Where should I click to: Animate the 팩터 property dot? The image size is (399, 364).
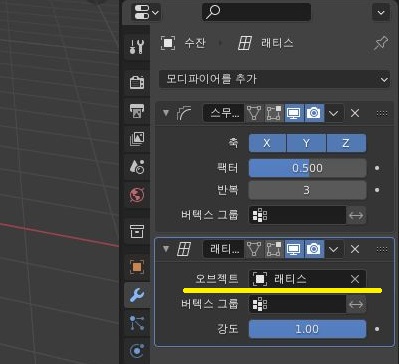(377, 168)
